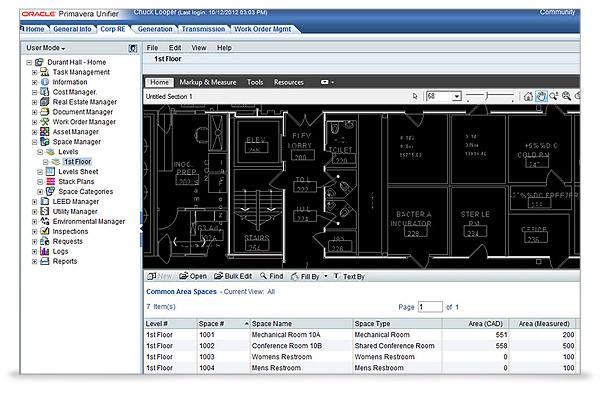Click the viewer ribbon quick-access dropdown icon

click(327, 82)
